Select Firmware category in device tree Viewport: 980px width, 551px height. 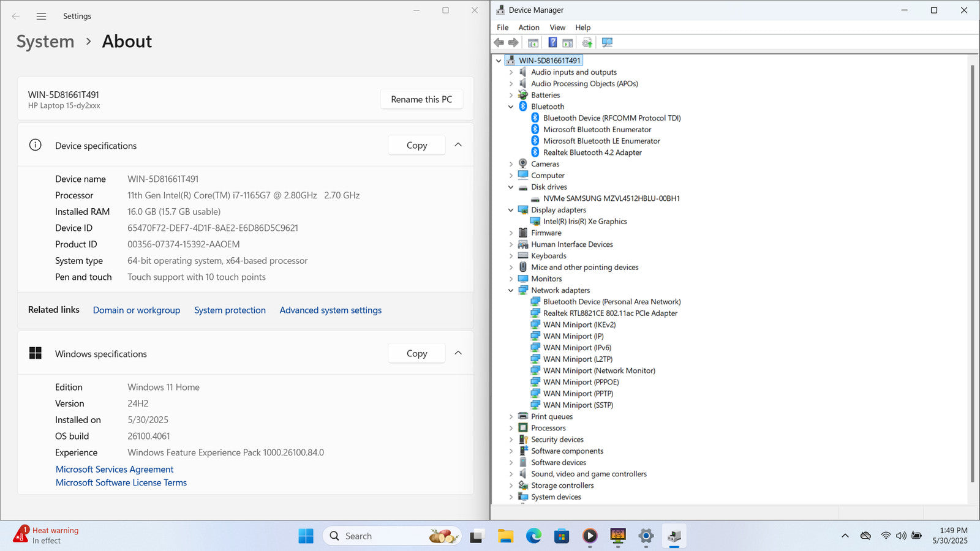pos(546,233)
